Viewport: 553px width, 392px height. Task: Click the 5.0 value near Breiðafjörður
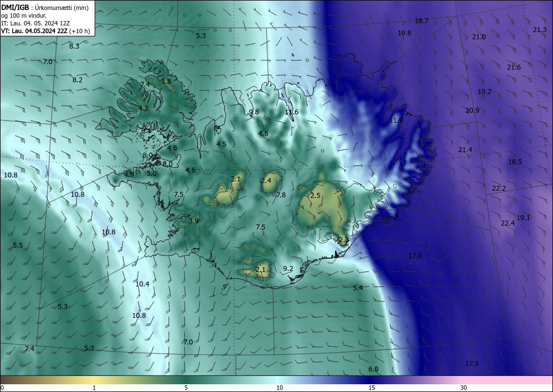tap(152, 174)
